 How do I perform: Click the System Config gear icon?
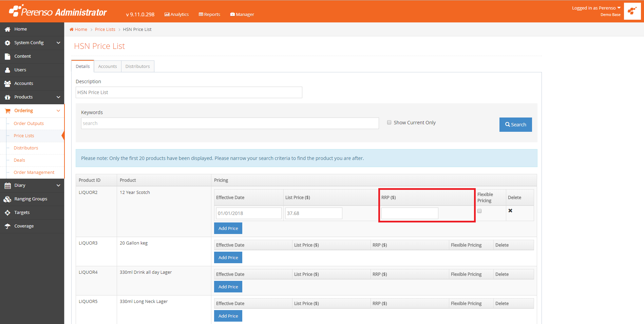[7, 43]
